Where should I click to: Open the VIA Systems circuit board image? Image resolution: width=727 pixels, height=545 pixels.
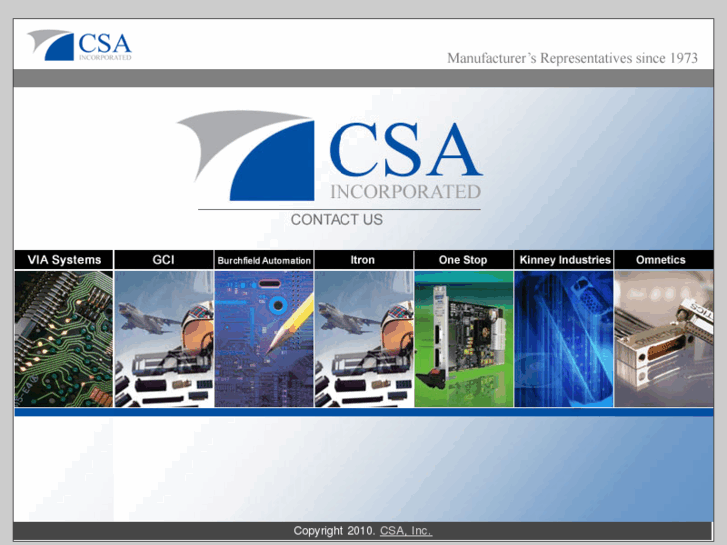[64, 339]
